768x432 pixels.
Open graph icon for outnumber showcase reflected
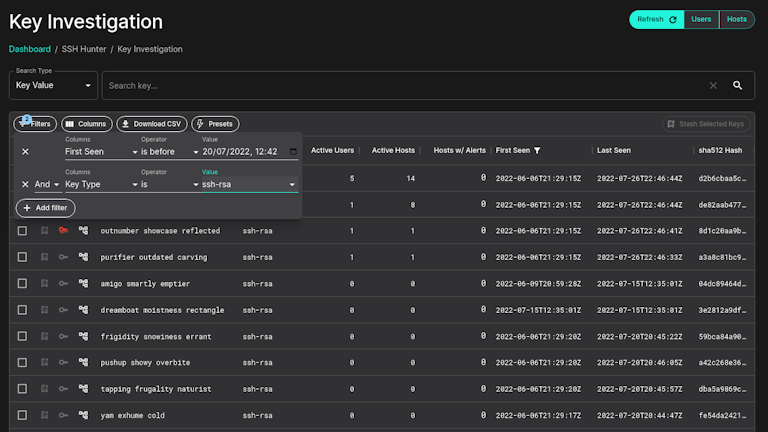tap(84, 230)
